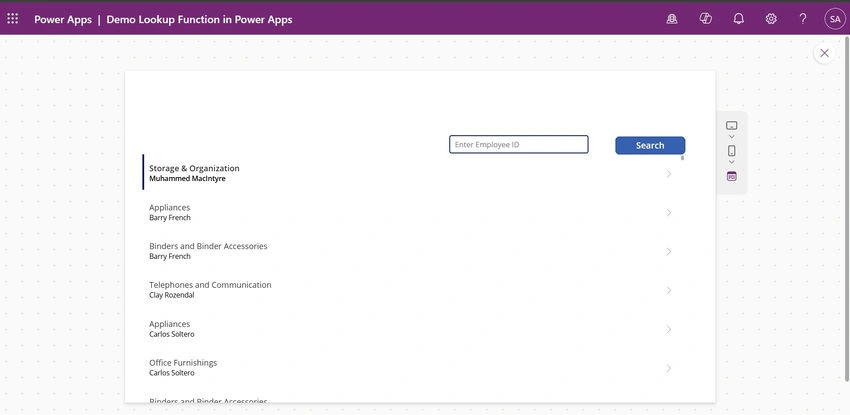Viewport: 850px width, 415px height.
Task: Open the Copilot icon in the header
Action: (705, 19)
